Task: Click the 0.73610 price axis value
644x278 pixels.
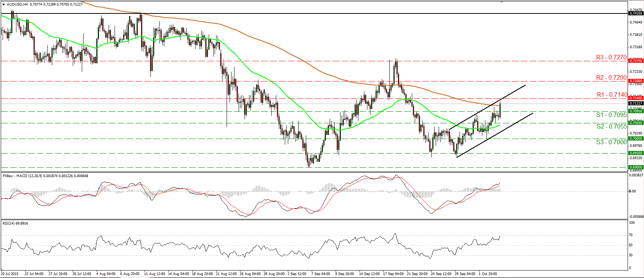Action: pos(636,35)
